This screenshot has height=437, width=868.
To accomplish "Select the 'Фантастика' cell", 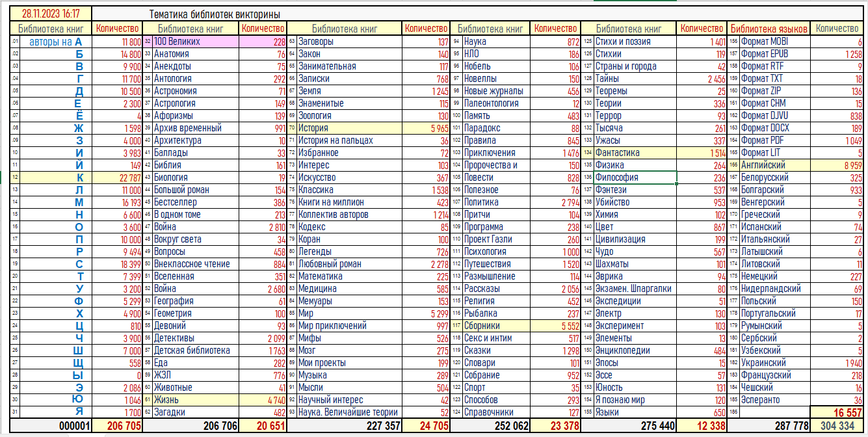I will [x=635, y=153].
